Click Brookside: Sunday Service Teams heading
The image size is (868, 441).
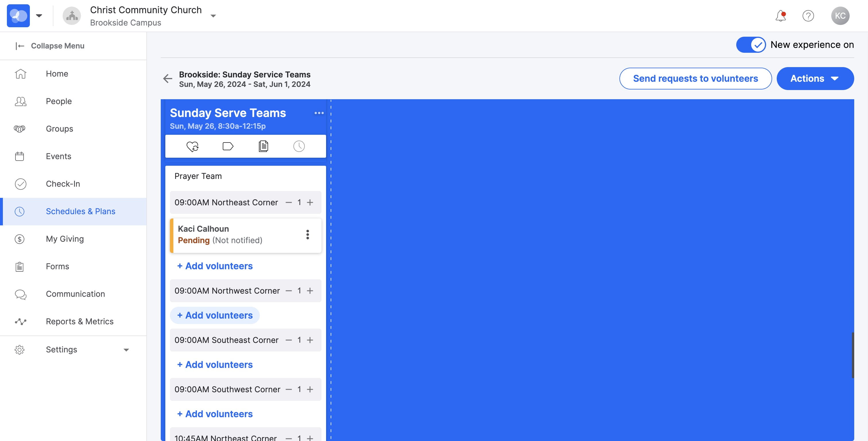[x=245, y=74]
